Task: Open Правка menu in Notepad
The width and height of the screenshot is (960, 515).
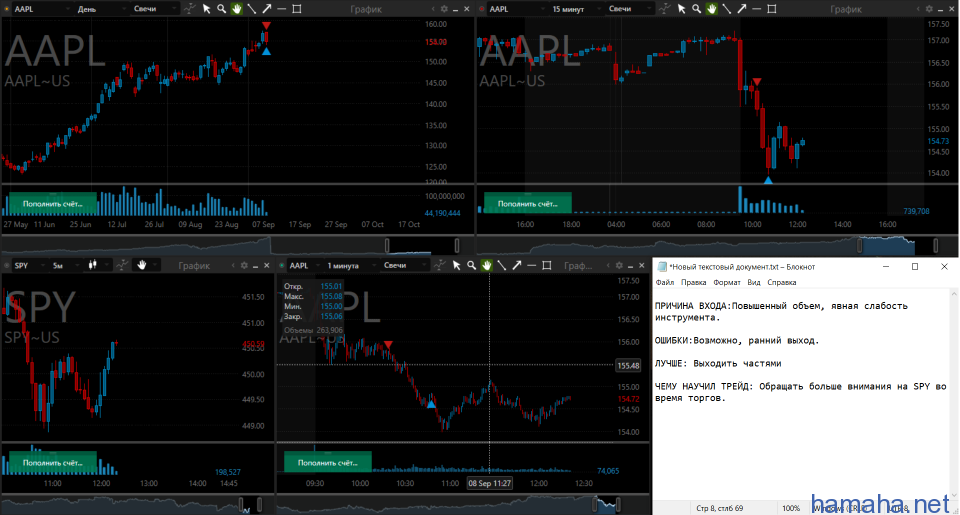Action: pyautogui.click(x=693, y=282)
